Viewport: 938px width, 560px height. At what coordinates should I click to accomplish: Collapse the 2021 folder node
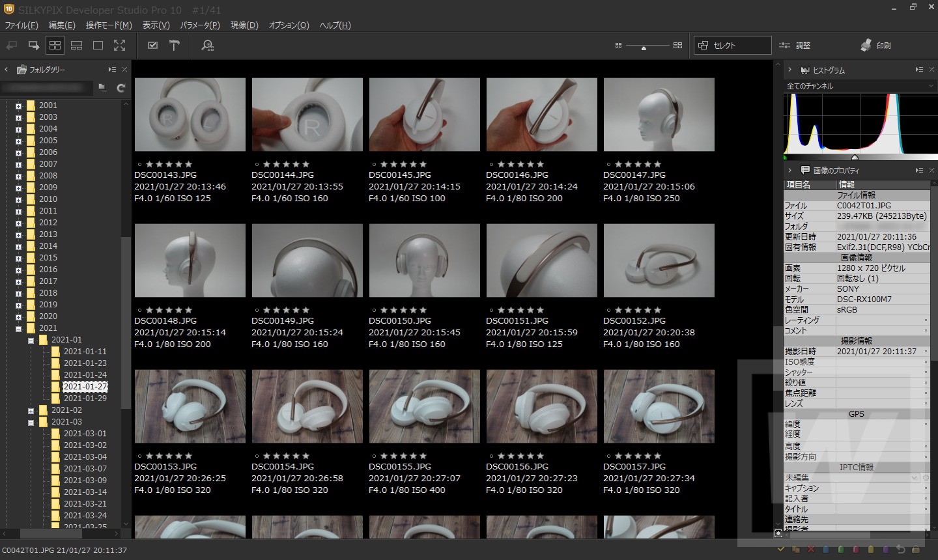(18, 328)
